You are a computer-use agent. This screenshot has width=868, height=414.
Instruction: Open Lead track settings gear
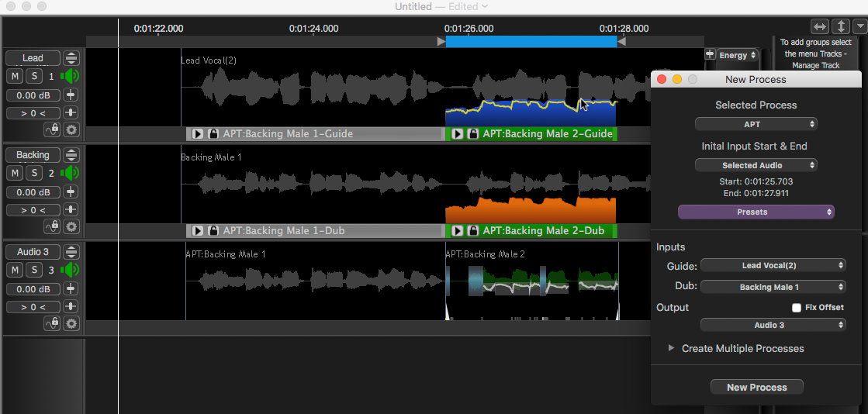(x=71, y=130)
